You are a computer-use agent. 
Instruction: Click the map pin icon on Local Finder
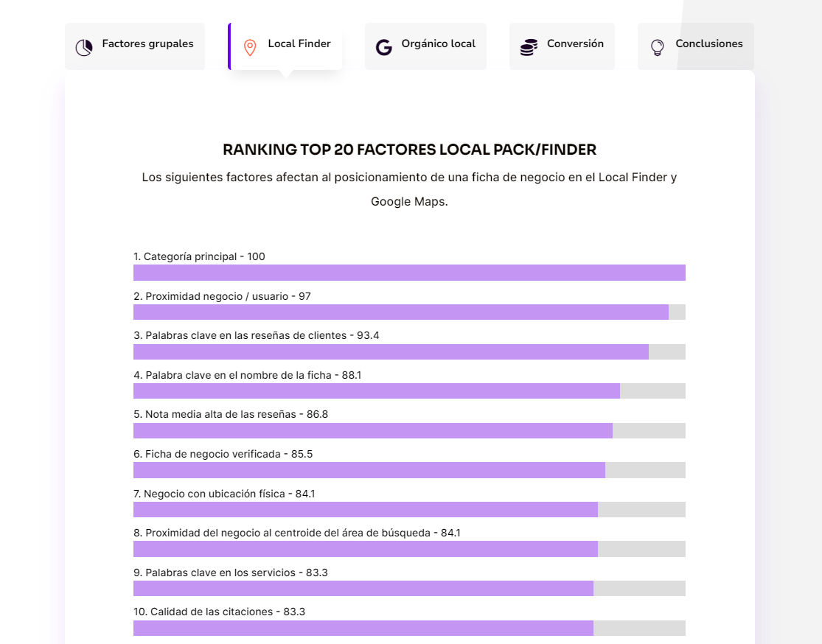250,48
